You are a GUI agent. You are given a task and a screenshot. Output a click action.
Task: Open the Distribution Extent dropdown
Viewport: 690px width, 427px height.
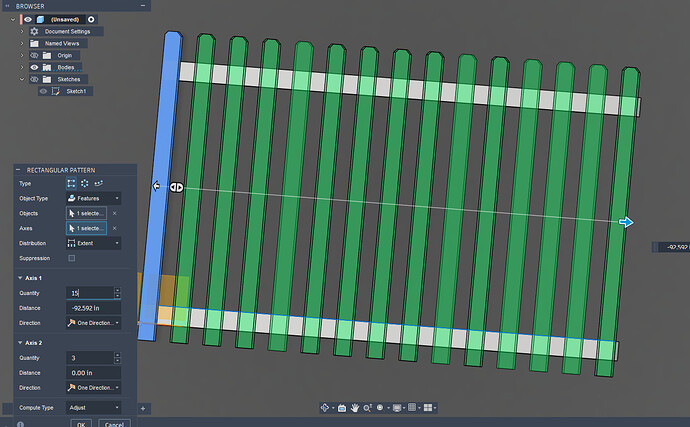point(93,243)
